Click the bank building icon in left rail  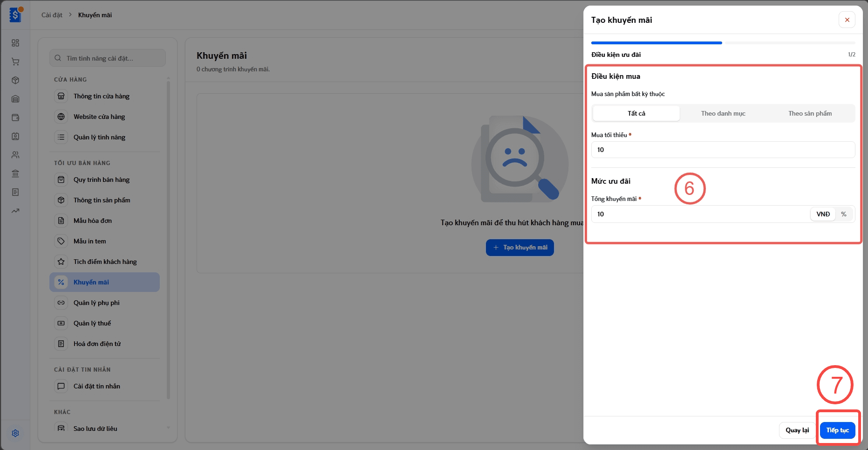click(15, 173)
